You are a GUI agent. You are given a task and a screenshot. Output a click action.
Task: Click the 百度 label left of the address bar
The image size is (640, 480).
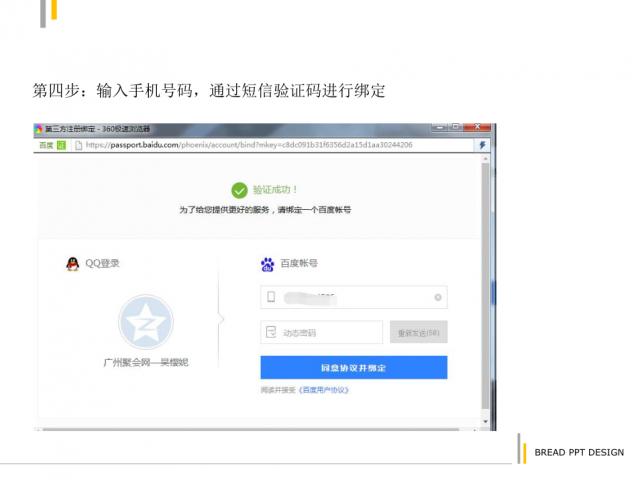(x=46, y=145)
